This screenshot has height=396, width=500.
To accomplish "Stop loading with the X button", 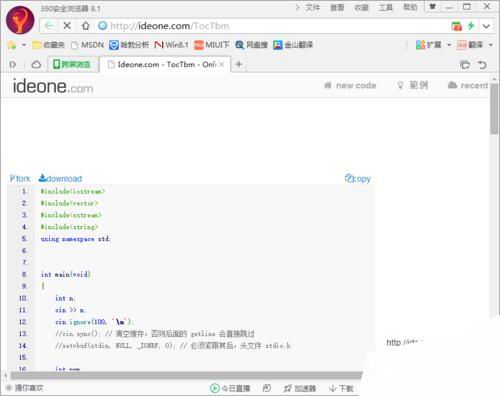I will pos(67,26).
